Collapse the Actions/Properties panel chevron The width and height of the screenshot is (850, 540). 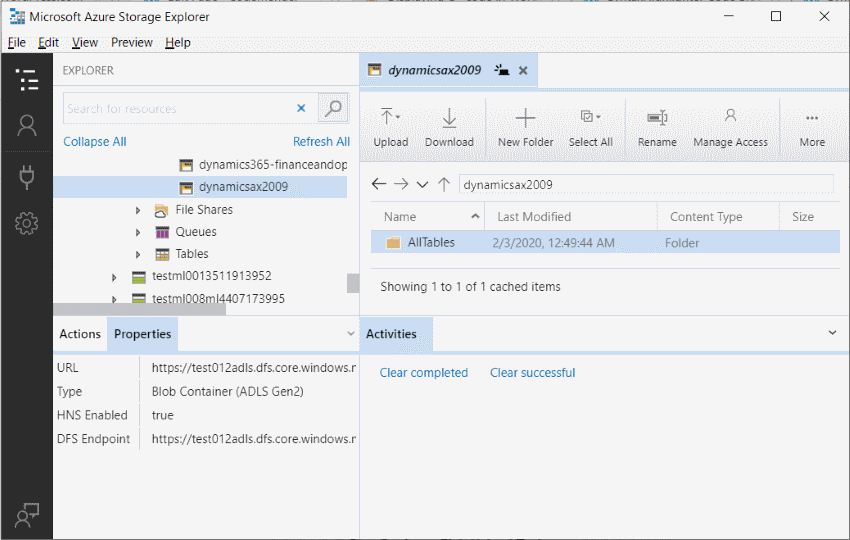[350, 334]
